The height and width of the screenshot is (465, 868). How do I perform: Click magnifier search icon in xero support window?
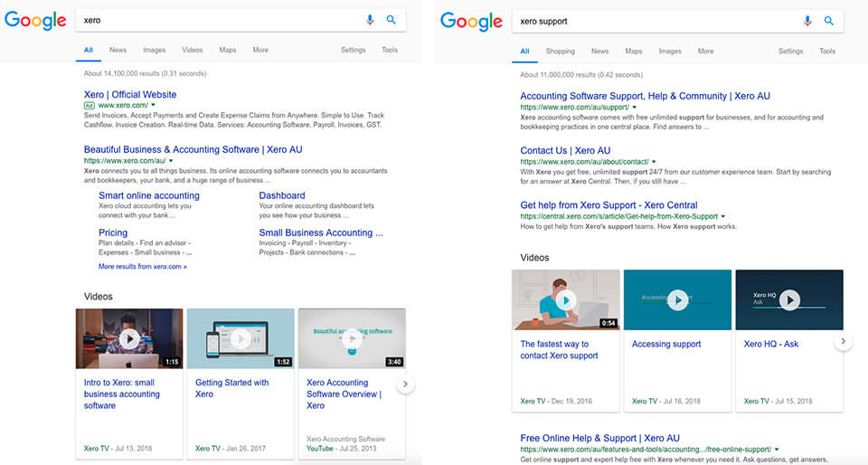(x=829, y=21)
